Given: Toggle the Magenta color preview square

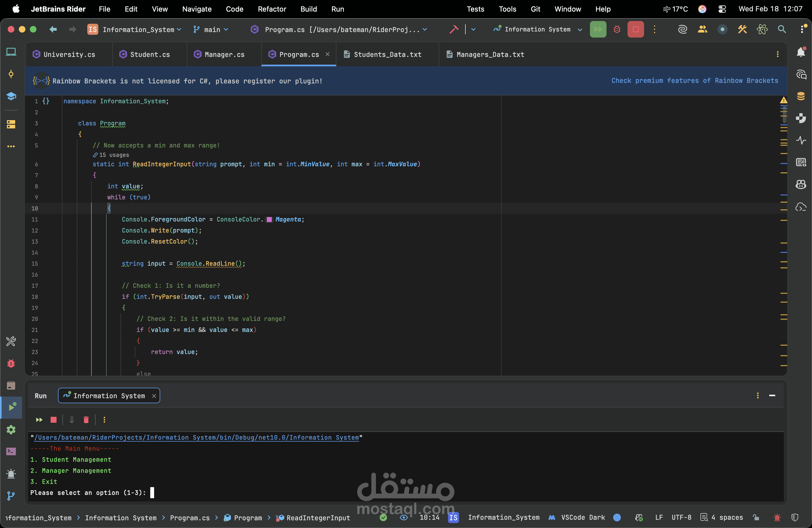Looking at the screenshot, I should 269,220.
